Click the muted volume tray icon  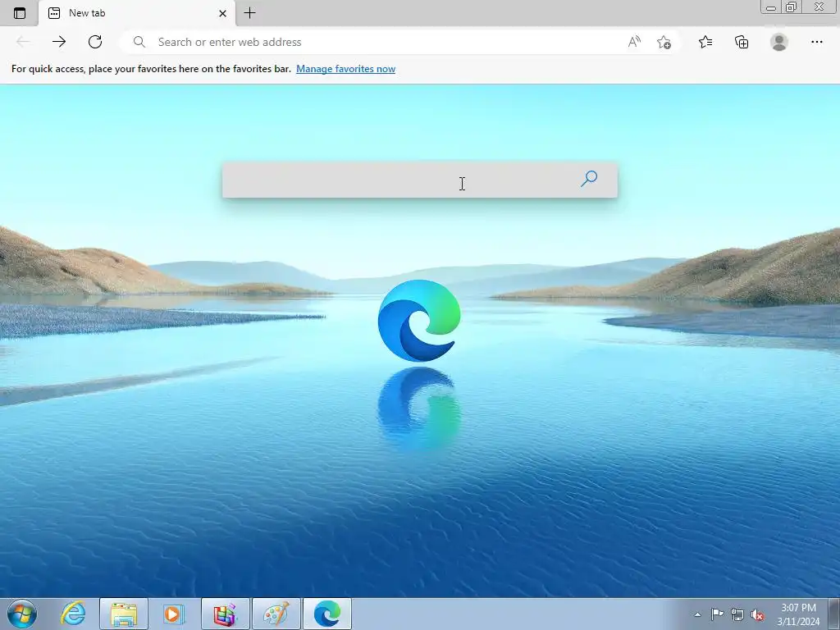[x=757, y=614]
